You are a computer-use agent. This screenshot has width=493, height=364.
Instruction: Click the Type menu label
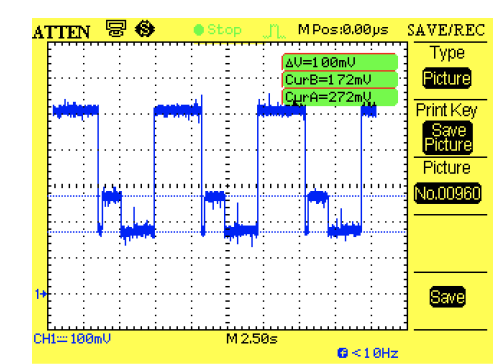(x=447, y=53)
